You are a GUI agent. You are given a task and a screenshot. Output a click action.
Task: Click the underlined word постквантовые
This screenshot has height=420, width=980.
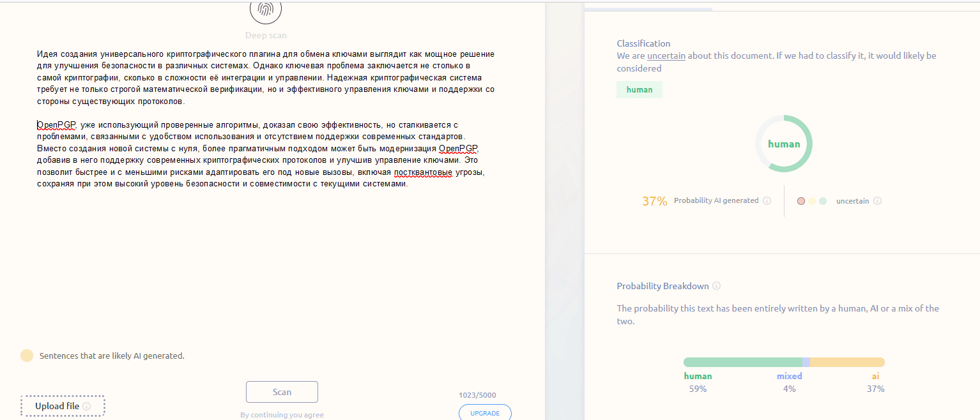[x=424, y=172]
